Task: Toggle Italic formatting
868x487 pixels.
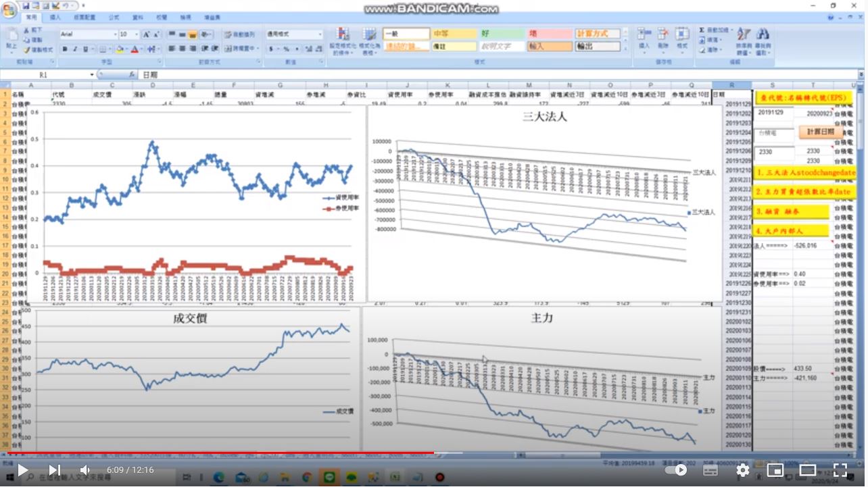Action: (x=75, y=49)
